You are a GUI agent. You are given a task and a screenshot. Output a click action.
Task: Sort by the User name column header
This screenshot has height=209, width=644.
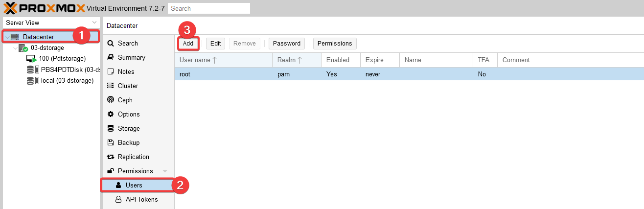(x=224, y=60)
